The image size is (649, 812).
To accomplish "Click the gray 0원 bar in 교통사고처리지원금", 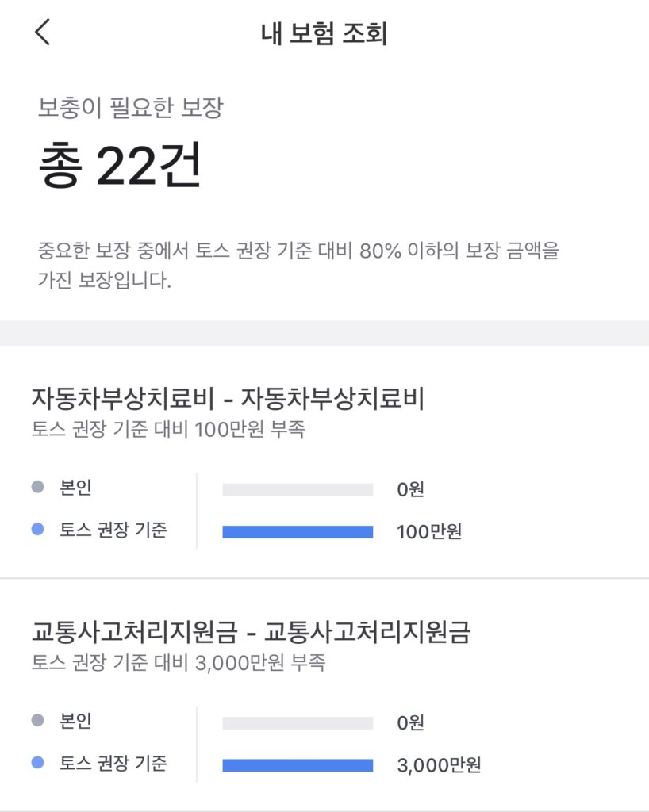I will 298,722.
